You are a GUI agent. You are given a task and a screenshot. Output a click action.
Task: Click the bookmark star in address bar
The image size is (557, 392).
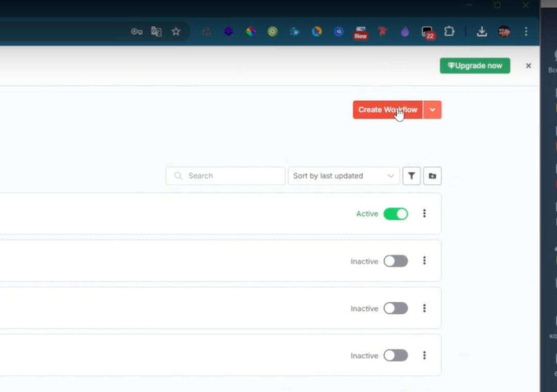tap(176, 31)
